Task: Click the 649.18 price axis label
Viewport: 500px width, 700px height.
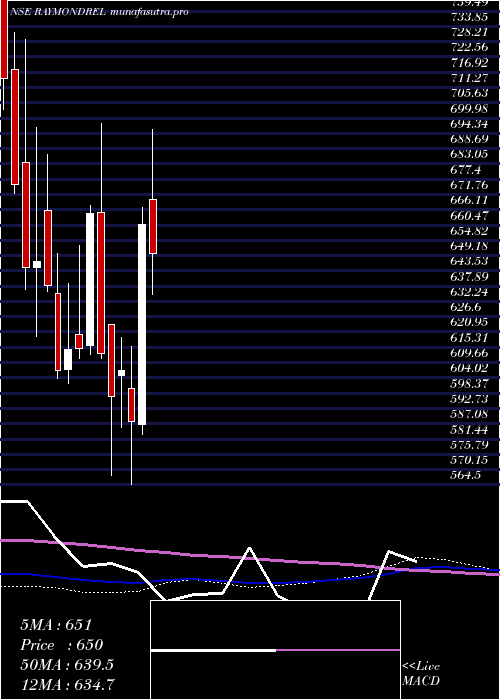Action: pos(470,246)
